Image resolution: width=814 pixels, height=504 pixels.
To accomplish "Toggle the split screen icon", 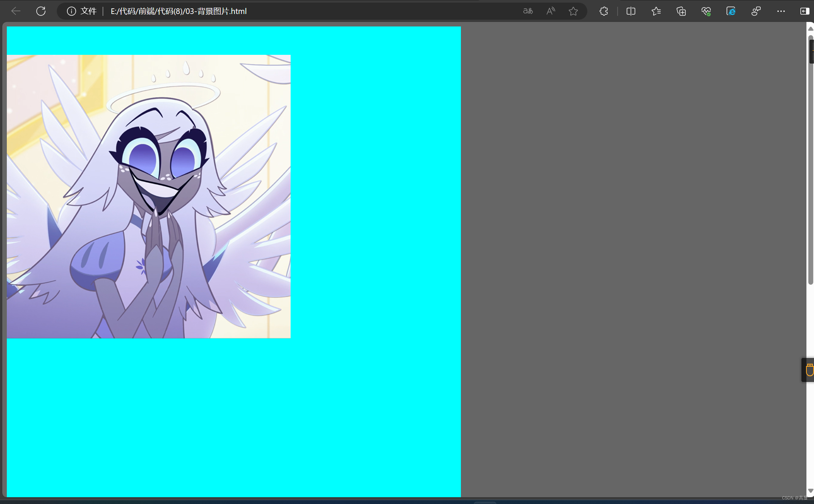I will (x=631, y=11).
